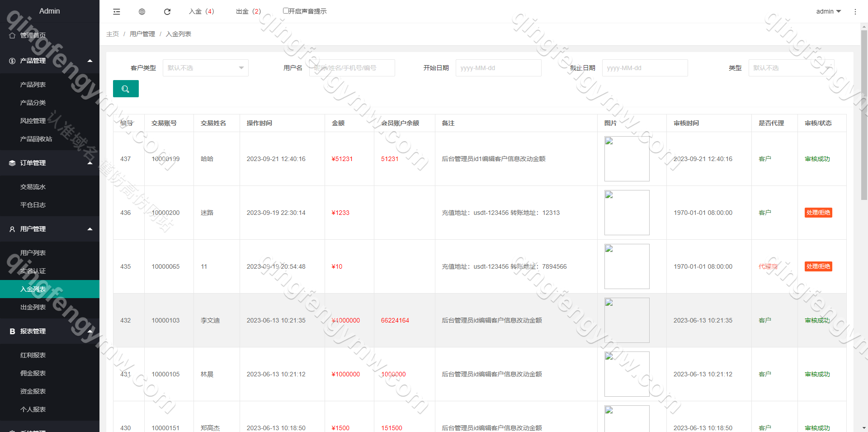
Task: Open the globe website icon
Action: (x=142, y=12)
